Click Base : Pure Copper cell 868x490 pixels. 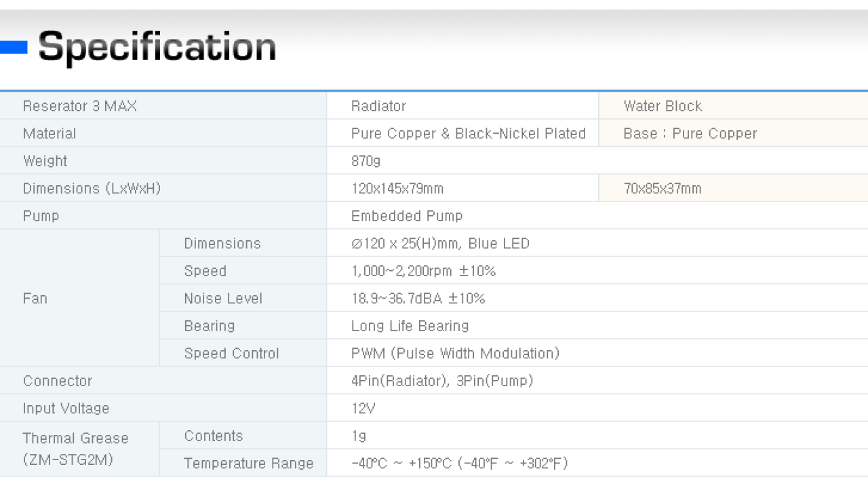click(690, 134)
